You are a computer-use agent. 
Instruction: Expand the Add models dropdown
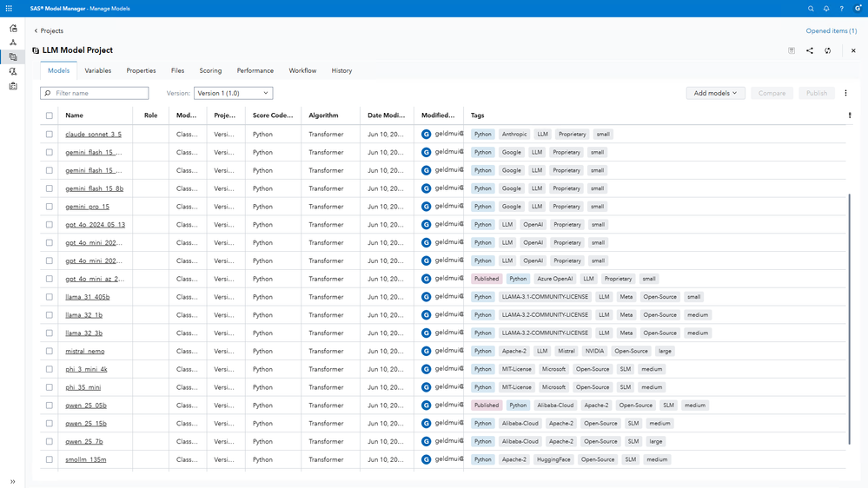pyautogui.click(x=715, y=93)
